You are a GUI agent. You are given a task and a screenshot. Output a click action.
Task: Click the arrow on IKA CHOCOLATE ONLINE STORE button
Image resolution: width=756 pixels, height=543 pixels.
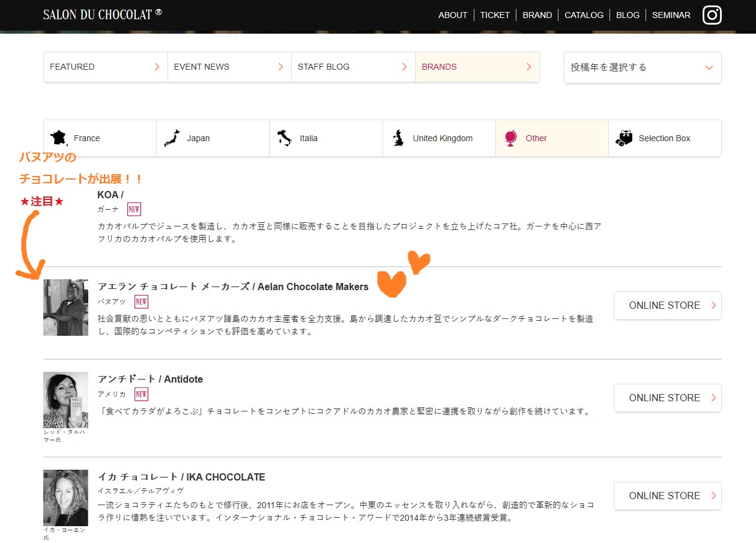point(713,496)
